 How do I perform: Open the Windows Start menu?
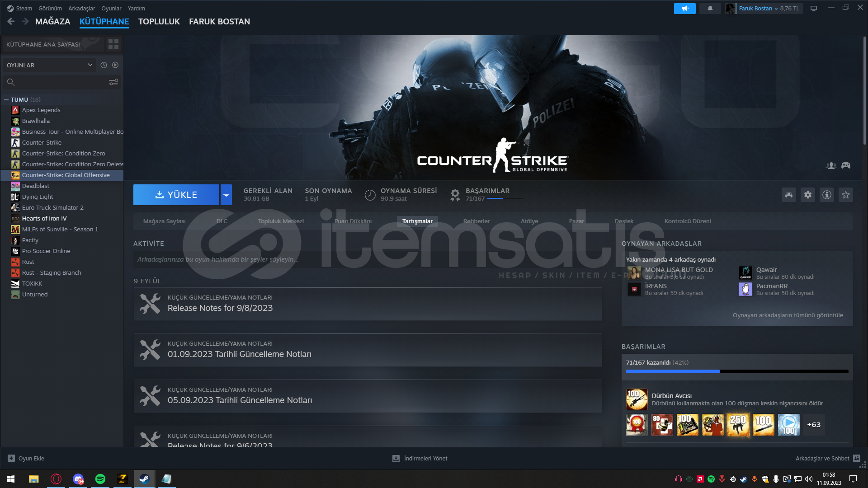11,479
